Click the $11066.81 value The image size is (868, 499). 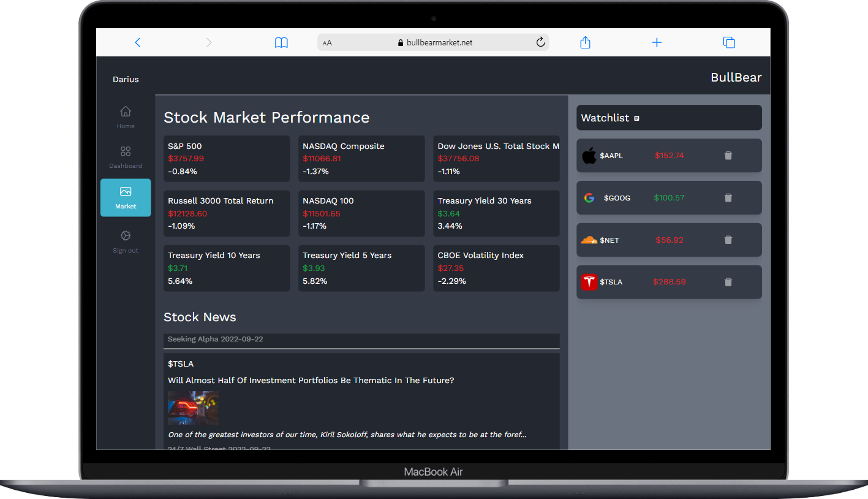tap(322, 159)
